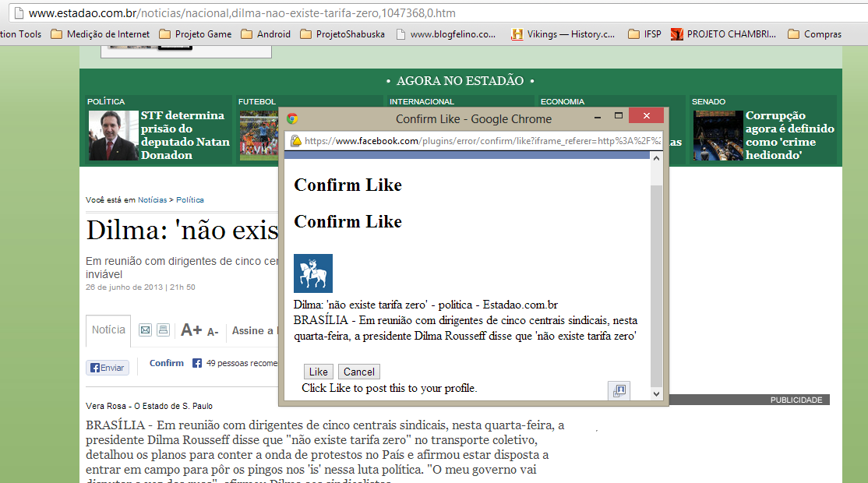Open the Política breadcrumb link
This screenshot has width=868, height=483.
tap(190, 200)
